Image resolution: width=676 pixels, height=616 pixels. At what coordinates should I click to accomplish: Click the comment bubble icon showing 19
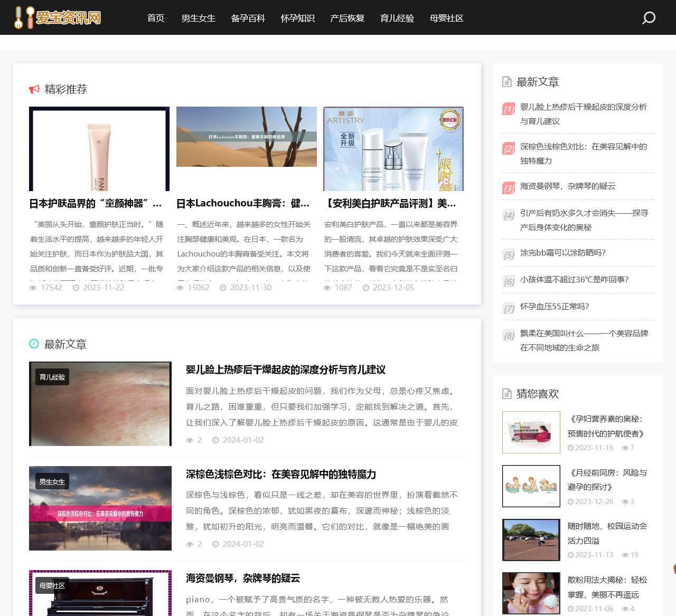(625, 555)
